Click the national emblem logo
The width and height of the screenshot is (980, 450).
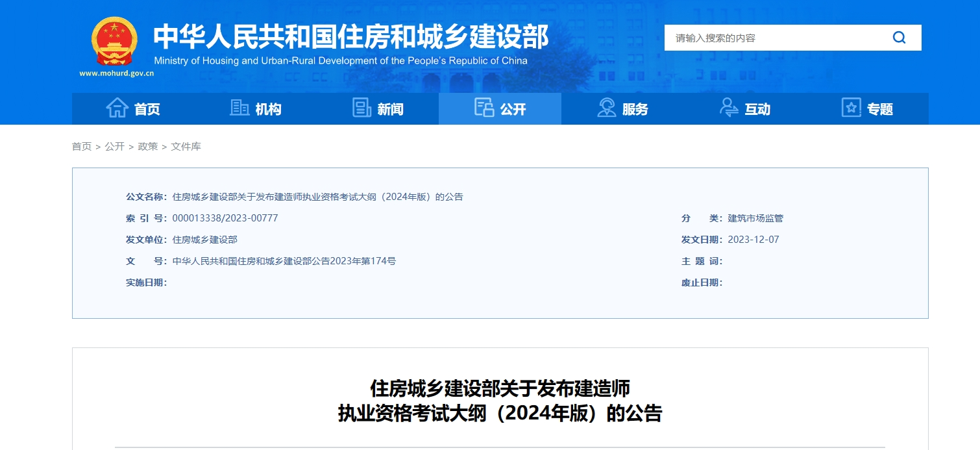pyautogui.click(x=114, y=42)
